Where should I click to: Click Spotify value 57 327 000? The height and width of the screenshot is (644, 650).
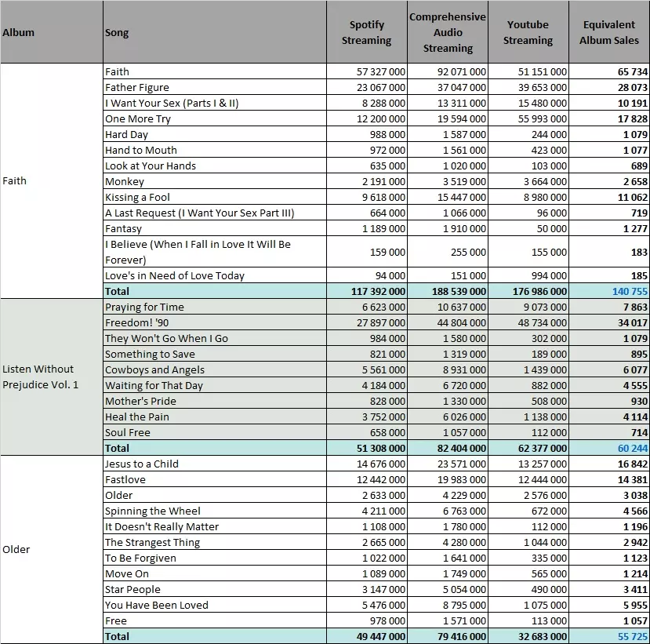click(367, 71)
